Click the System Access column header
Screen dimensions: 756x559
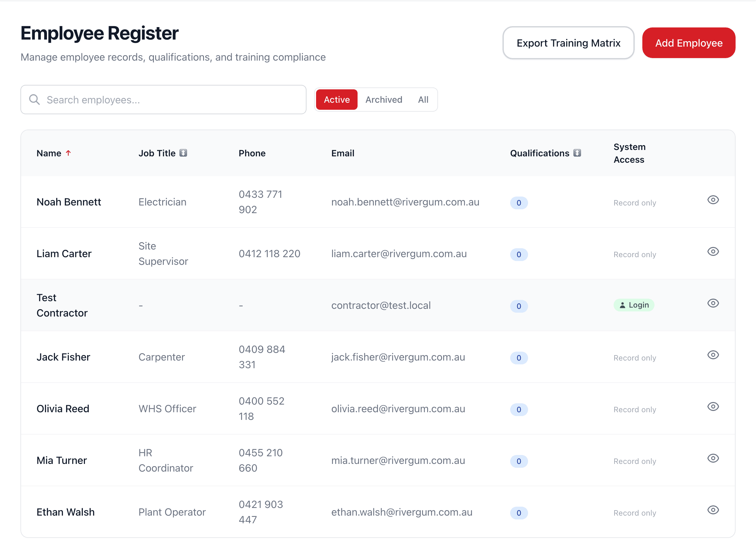[x=629, y=153]
